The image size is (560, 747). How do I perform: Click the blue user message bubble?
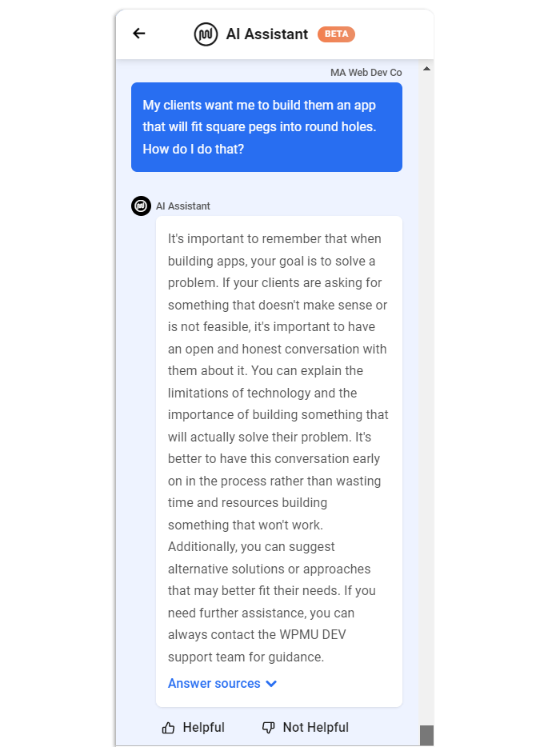[x=266, y=127]
